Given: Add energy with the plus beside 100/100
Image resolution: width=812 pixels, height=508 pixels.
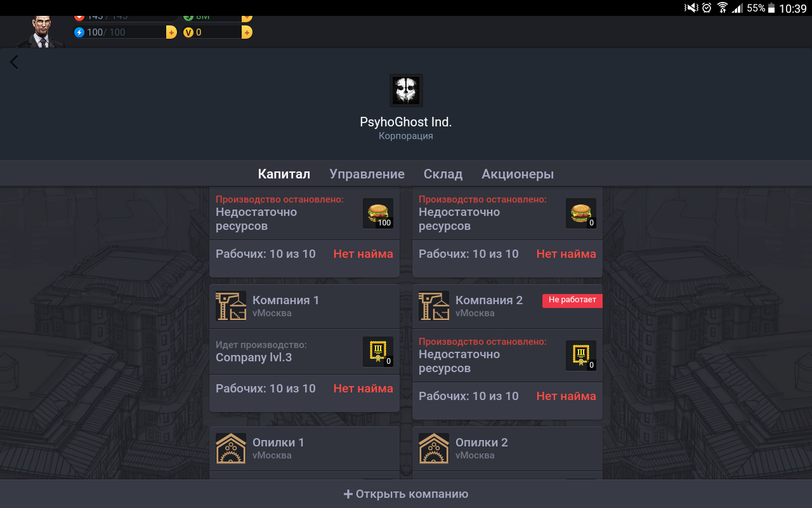Looking at the screenshot, I should click(171, 32).
